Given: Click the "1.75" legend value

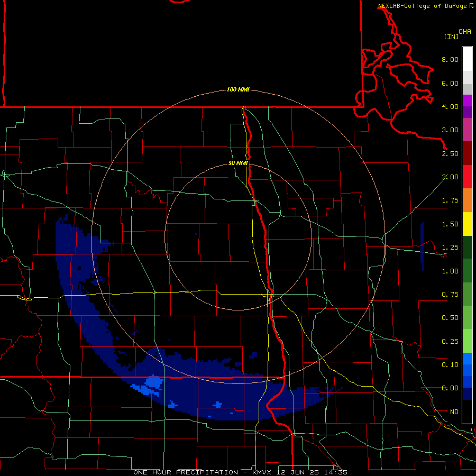Looking at the screenshot, I should point(450,200).
